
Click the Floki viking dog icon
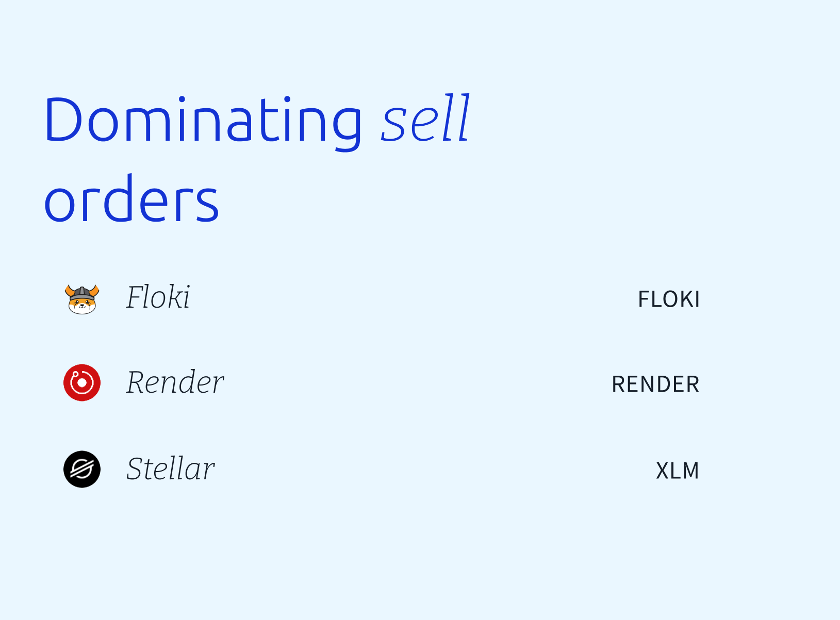point(82,298)
